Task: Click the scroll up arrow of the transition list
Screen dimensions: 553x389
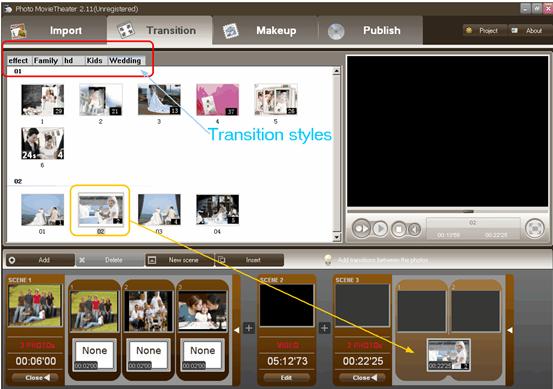Action: click(336, 71)
